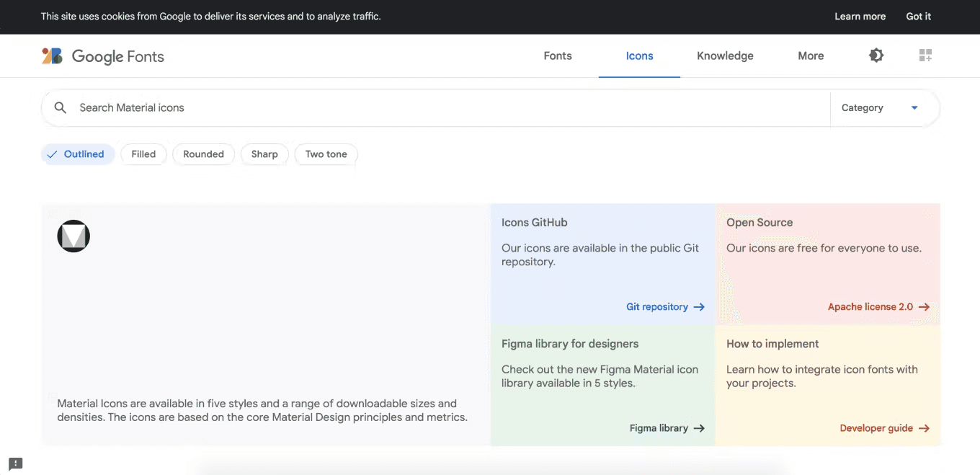Open the Apache license 2.0 link
The image size is (980, 475).
tap(870, 307)
